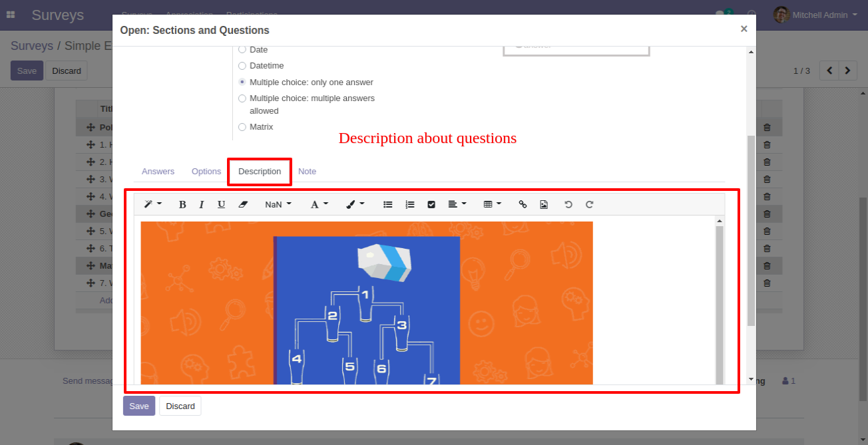The width and height of the screenshot is (868, 445).
Task: Click Save on the background survey form
Action: point(27,71)
